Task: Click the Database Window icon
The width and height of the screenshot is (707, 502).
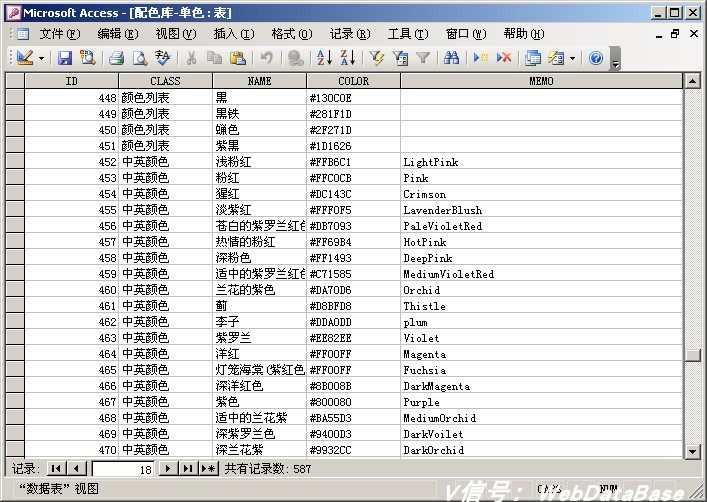Action: coord(533,58)
